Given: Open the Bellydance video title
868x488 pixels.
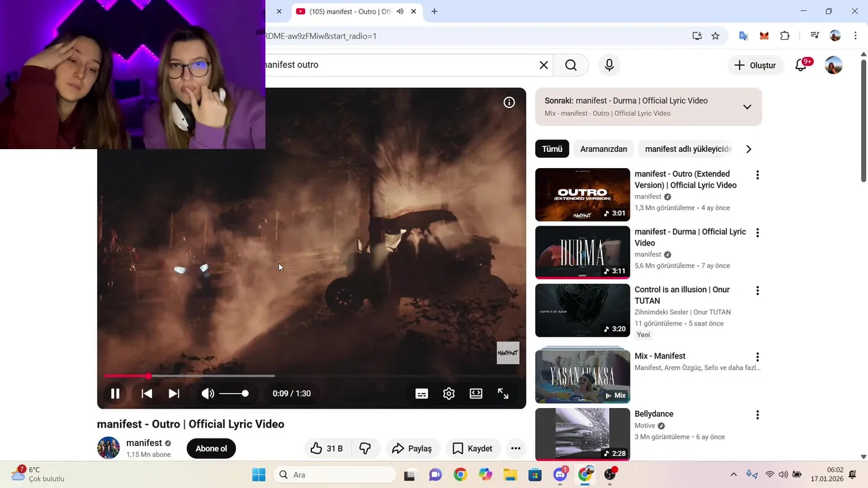Looking at the screenshot, I should 654,414.
